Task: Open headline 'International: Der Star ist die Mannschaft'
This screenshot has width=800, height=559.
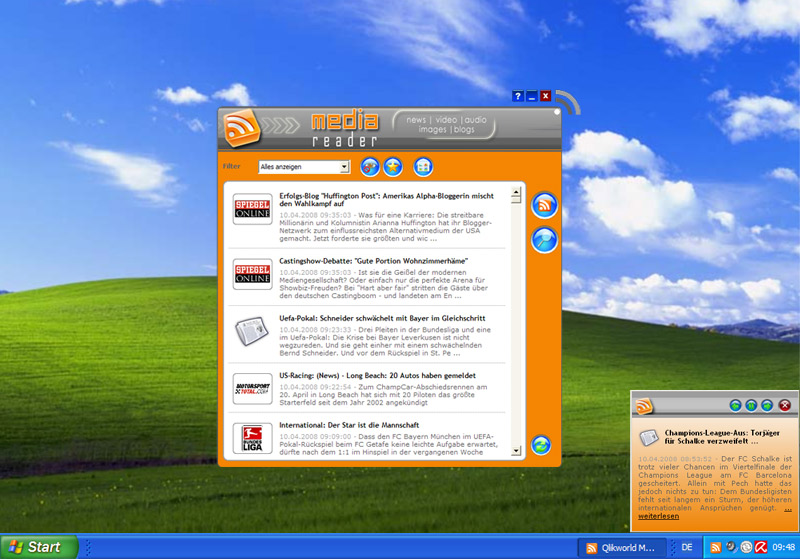Action: click(349, 425)
